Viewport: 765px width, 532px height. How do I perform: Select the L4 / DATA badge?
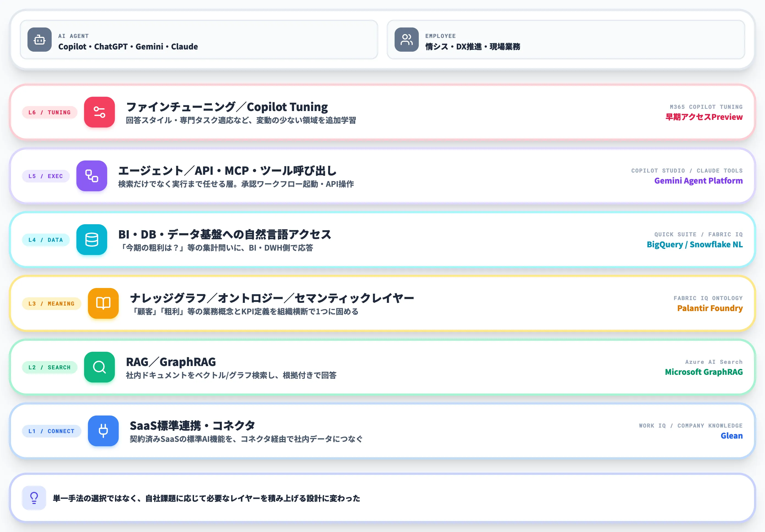[46, 240]
